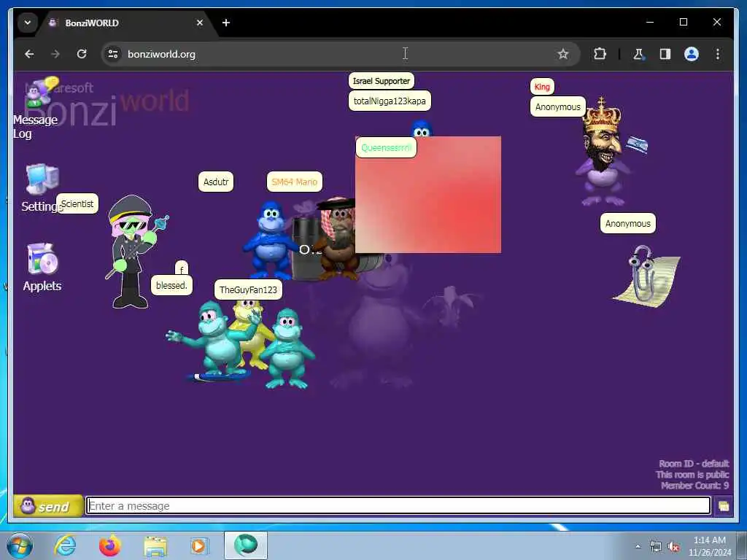Click the blessed. speech bubble
The image size is (747, 560).
tap(171, 285)
